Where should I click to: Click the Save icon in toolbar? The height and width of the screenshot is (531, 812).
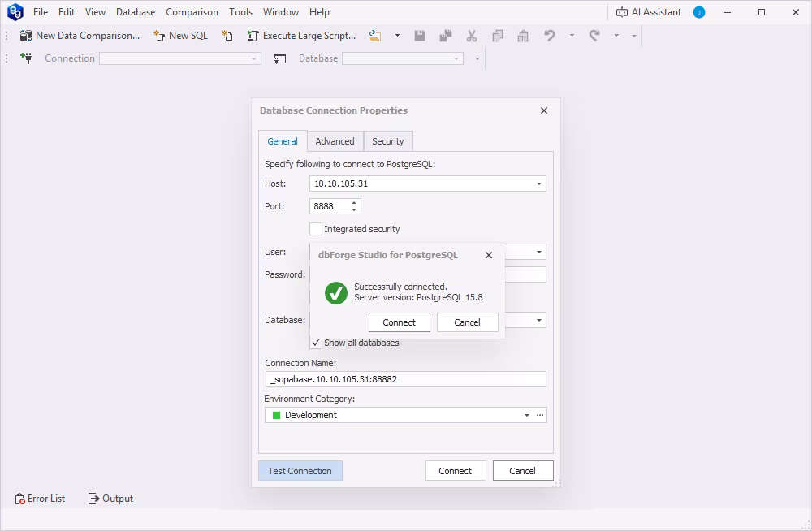[420, 36]
